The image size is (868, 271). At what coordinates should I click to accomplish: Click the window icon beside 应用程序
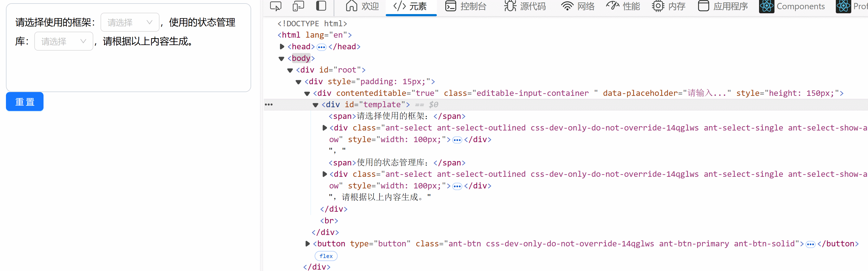tap(703, 6)
